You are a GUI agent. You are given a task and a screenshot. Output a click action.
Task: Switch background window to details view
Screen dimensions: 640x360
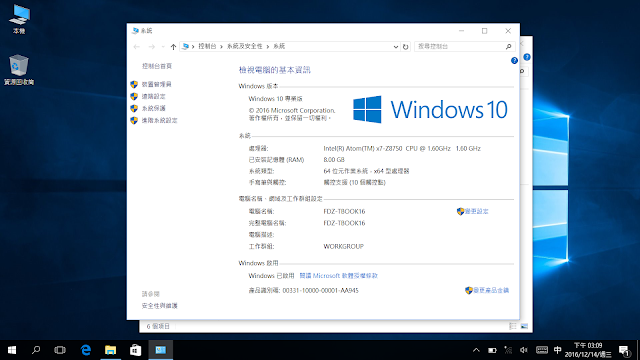pos(513,326)
